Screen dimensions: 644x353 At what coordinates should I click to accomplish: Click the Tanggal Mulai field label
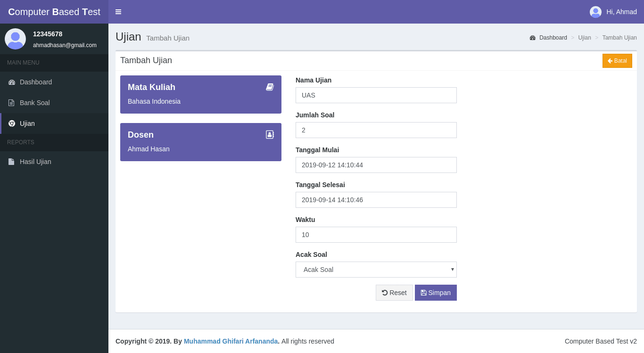(317, 150)
